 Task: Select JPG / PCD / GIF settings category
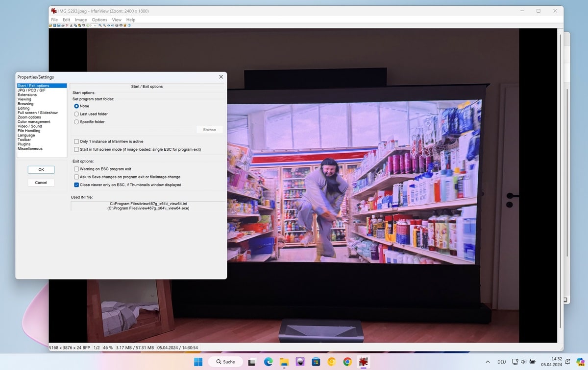[x=42, y=91]
